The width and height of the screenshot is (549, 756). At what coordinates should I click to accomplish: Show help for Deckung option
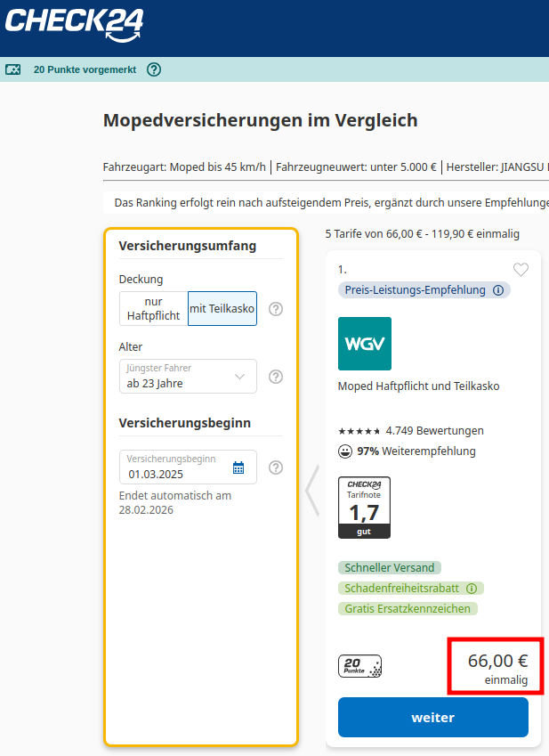(x=276, y=309)
